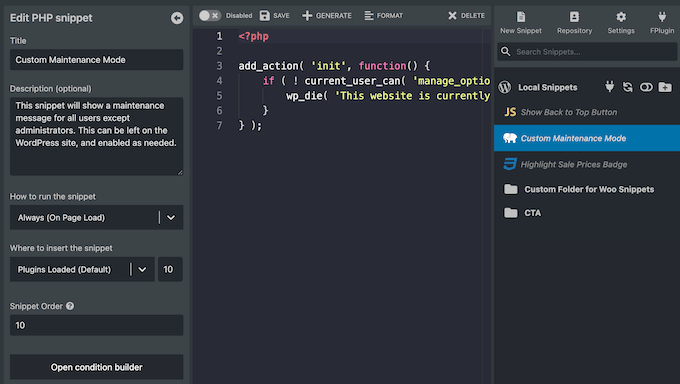Click the back arrow icon beside Edit PHP snippet
The height and width of the screenshot is (384, 680).
(x=177, y=18)
